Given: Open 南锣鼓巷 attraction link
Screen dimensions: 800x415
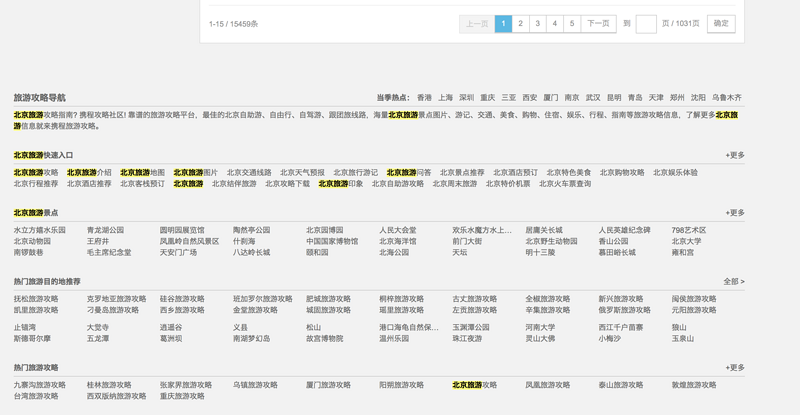Looking at the screenshot, I should [x=29, y=253].
